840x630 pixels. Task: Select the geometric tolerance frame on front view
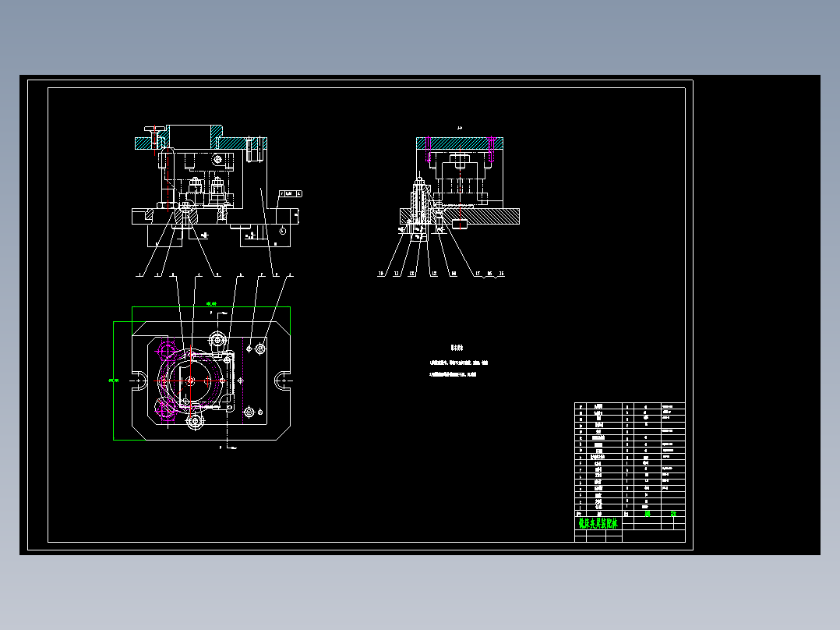(291, 193)
